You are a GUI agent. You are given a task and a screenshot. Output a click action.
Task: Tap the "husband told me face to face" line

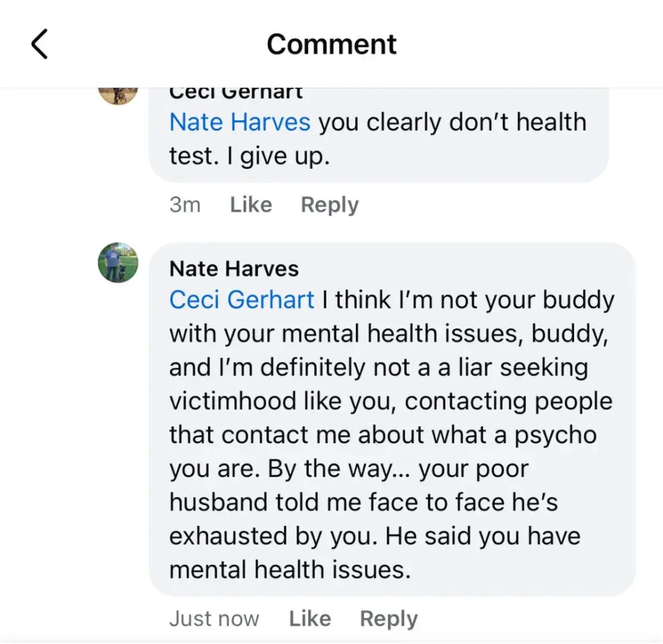point(363,502)
